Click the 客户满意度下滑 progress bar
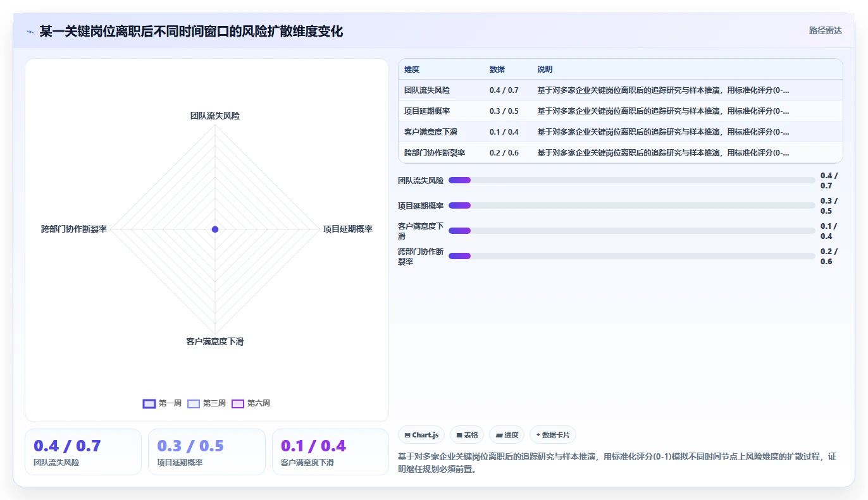This screenshot has height=500, width=868. point(632,231)
